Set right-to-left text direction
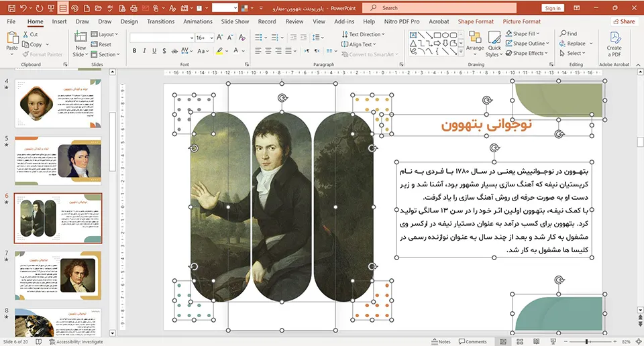 (x=317, y=51)
